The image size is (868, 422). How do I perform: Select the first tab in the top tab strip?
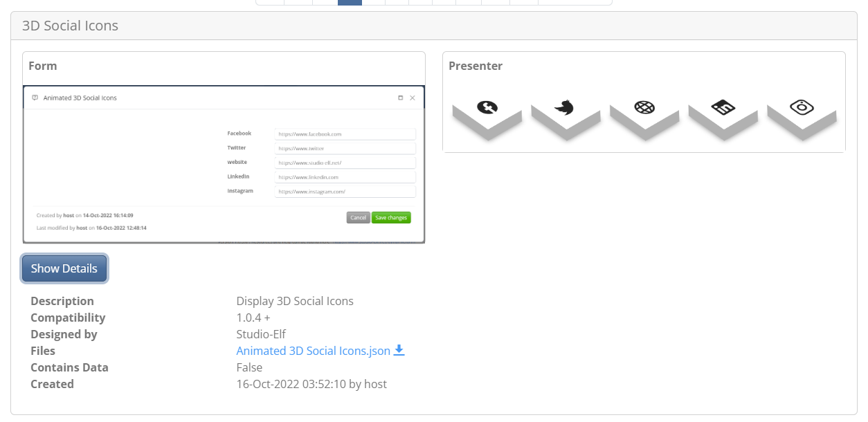point(270,2)
